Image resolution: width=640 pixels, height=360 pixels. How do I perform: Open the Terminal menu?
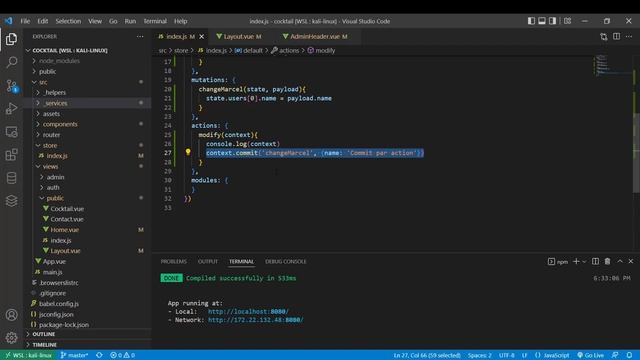[x=155, y=21]
